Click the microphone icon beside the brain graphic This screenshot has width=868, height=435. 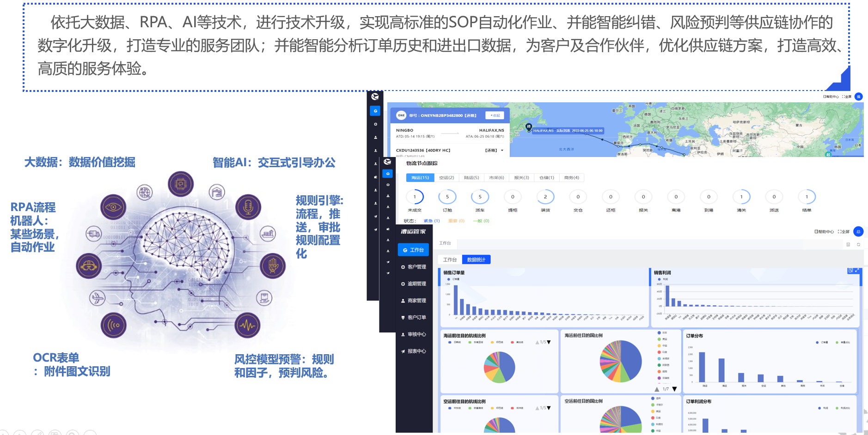[248, 207]
